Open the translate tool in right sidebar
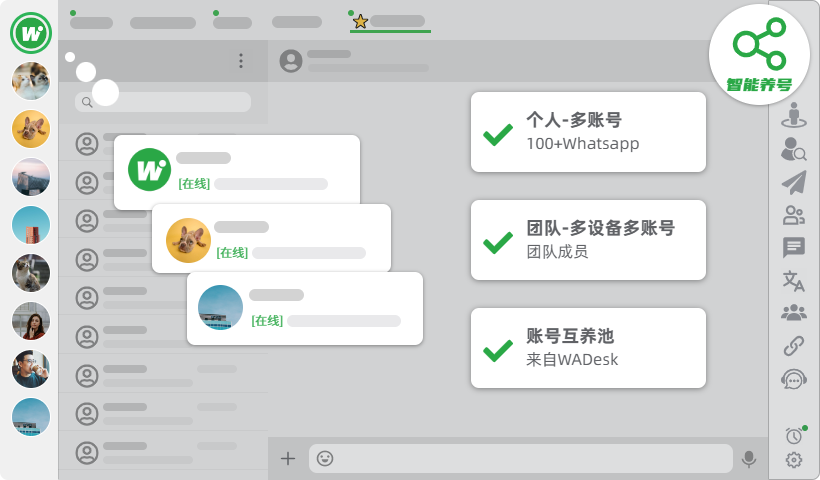Viewport: 820px width, 480px height. (794, 281)
